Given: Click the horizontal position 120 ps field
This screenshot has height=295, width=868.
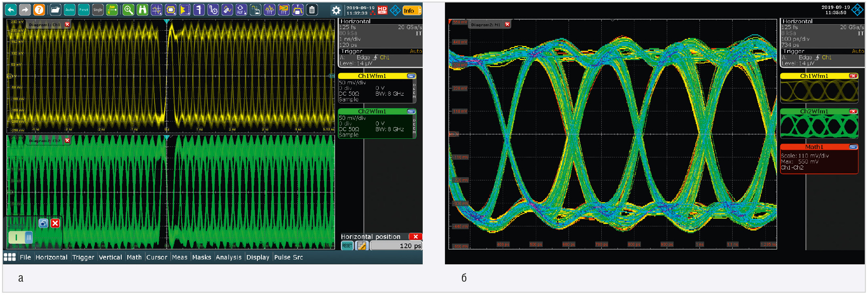Looking at the screenshot, I should click(396, 246).
